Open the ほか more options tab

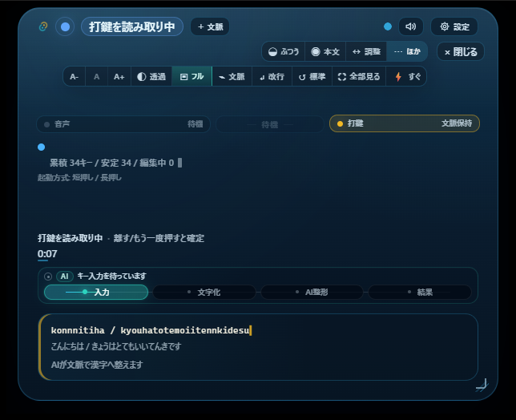point(407,51)
